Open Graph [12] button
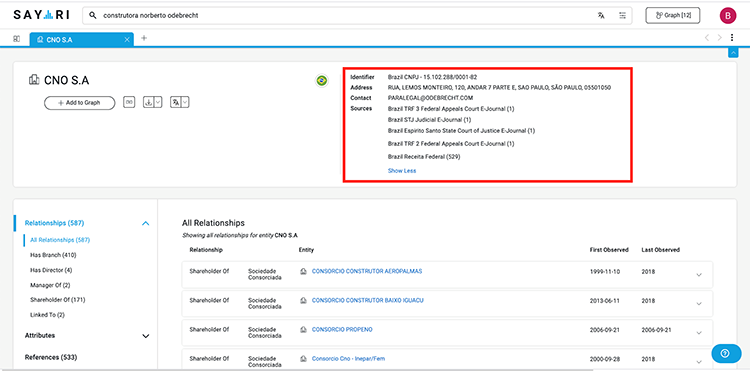The height and width of the screenshot is (371, 750). click(x=673, y=15)
